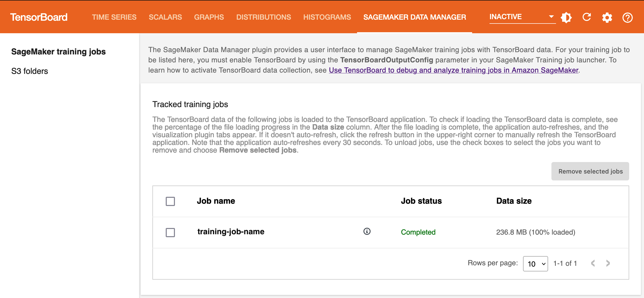This screenshot has width=644, height=298.
Task: Open TensorBoard settings gear menu
Action: 607,17
